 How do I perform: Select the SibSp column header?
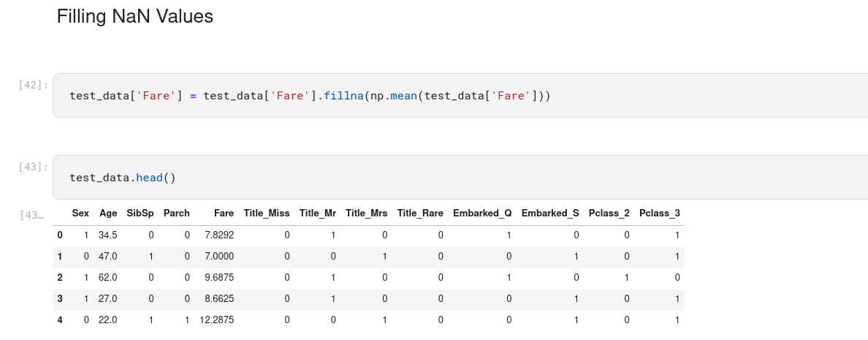pos(140,214)
